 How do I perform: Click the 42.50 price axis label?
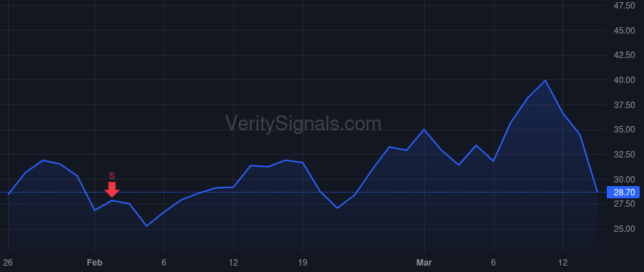point(623,55)
